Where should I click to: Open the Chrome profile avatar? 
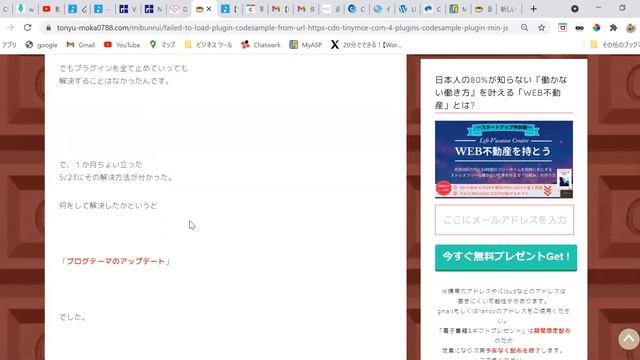pos(631,27)
